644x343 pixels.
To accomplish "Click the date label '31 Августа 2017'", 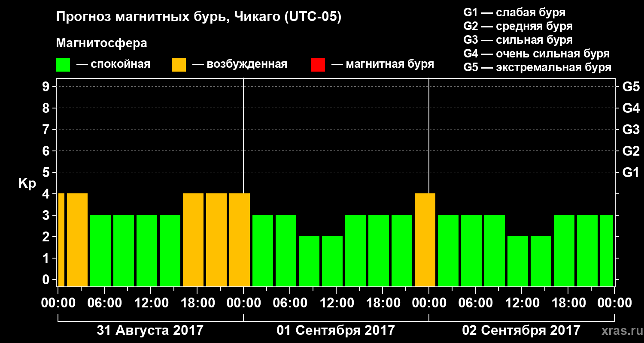I will click(x=150, y=331).
